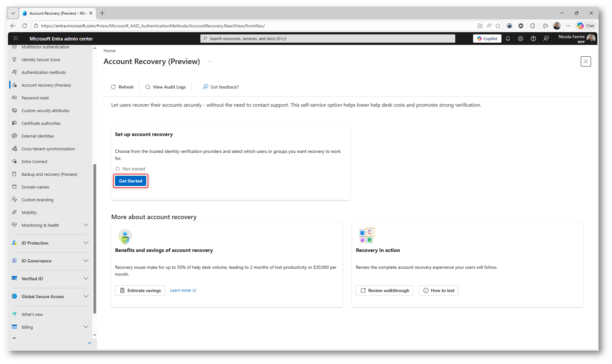The image size is (612, 364).
Task: Go to Password reset menu item
Action: pos(35,98)
